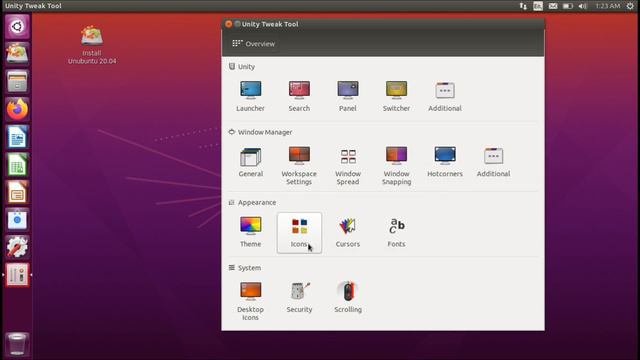640x360 pixels.
Task: Open the messaging mail indicator
Action: (553, 6)
